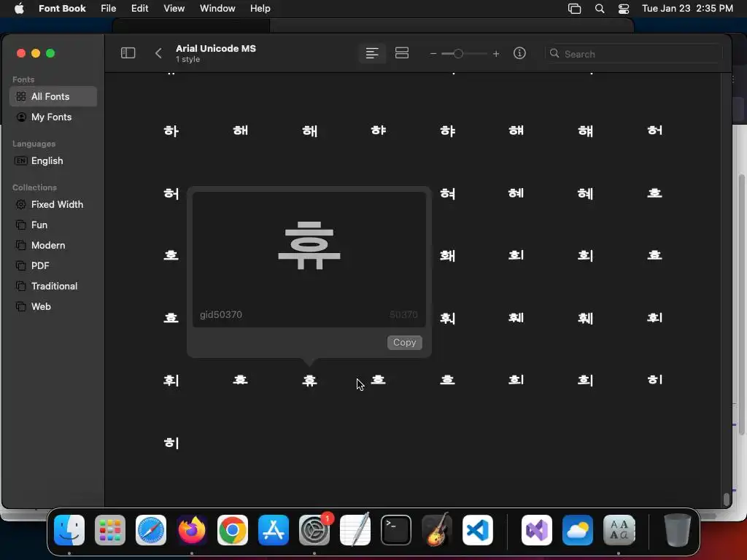Open the PDF collection
Screen dimensions: 747x560
(53, 266)
